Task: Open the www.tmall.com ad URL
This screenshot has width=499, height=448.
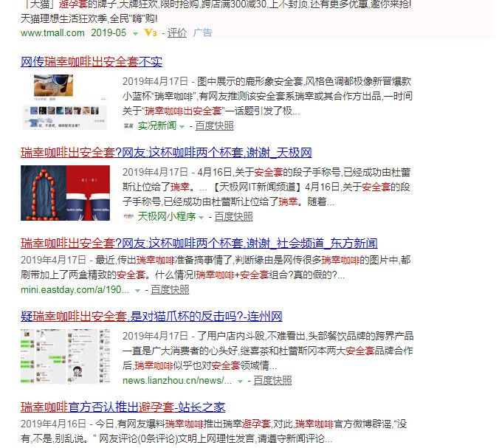Action: [52, 33]
